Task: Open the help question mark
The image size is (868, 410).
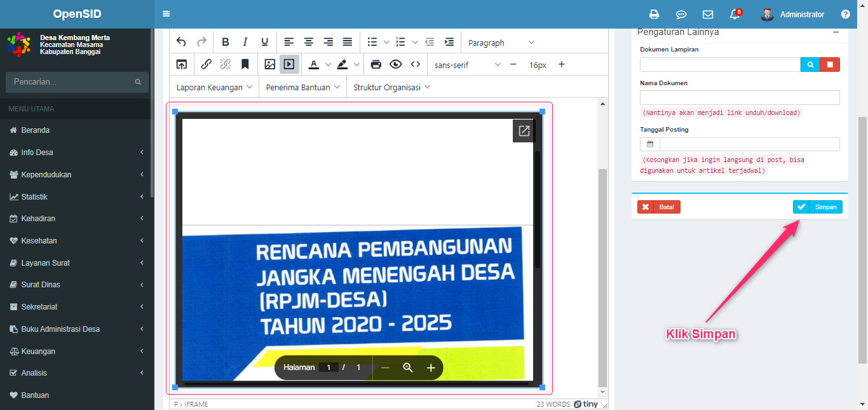Action: pyautogui.click(x=845, y=14)
